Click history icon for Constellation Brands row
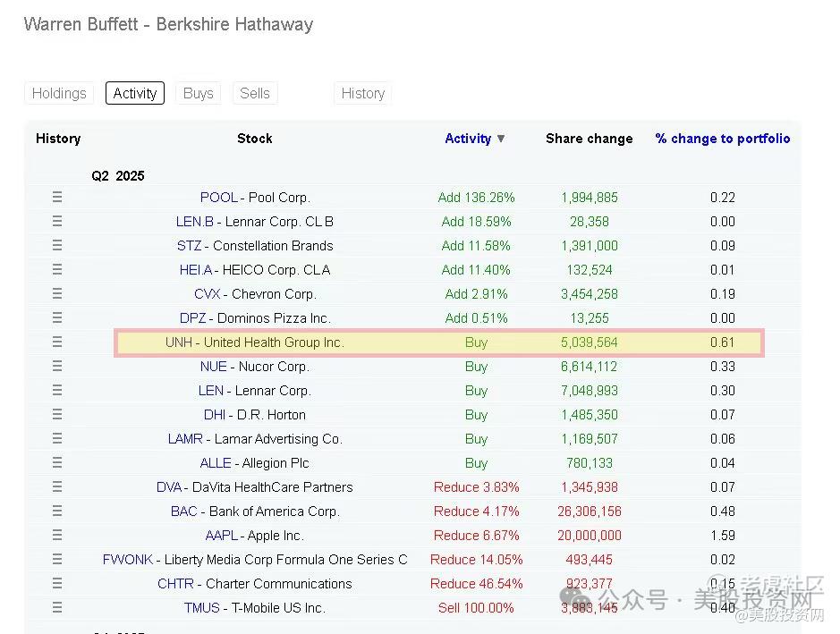Screen dimensions: 840x634 coord(57,246)
